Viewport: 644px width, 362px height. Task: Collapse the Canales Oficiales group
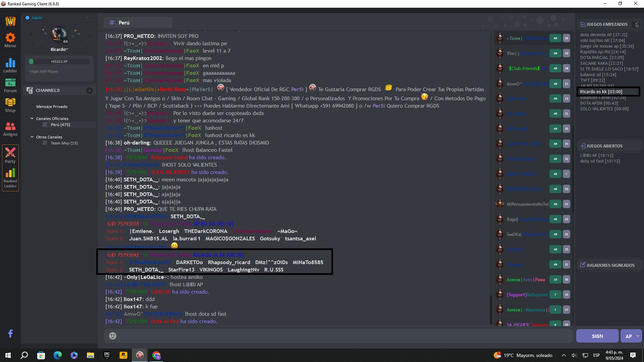[x=32, y=118]
